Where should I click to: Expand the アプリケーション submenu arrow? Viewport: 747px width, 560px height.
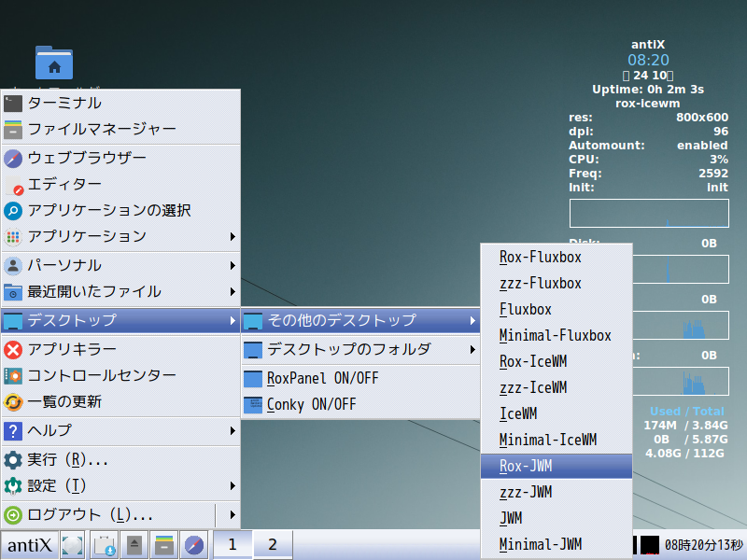tap(233, 237)
